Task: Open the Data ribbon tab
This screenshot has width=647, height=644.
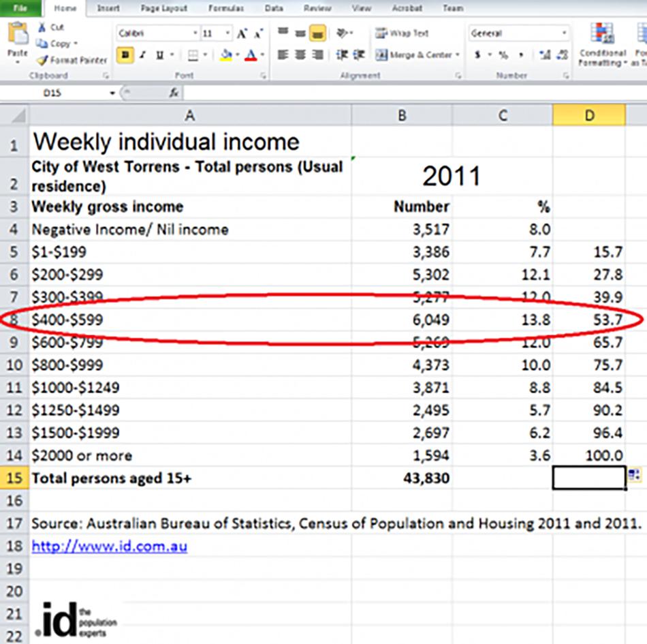Action: 274,8
